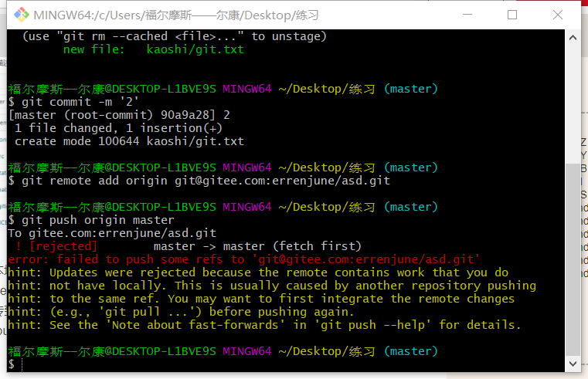588x379 pixels.
Task: Click the red '! [rejected]' text
Action: pyautogui.click(x=56, y=246)
